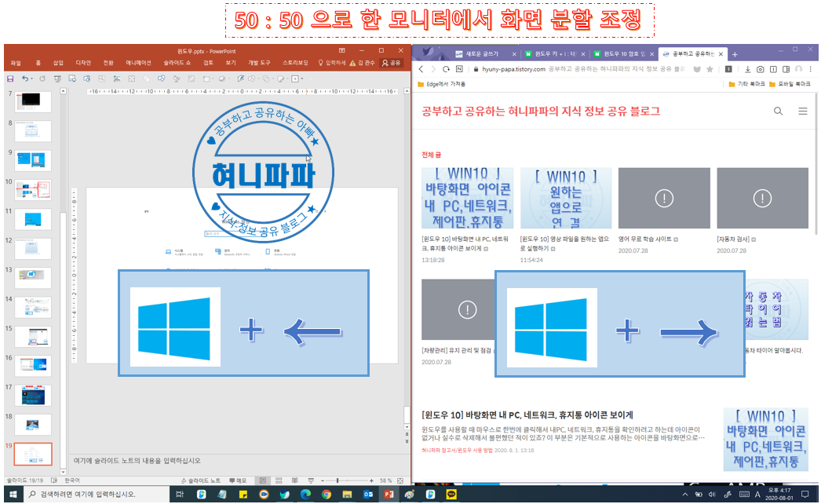
Task: Open the 보기 ribbon tab
Action: click(x=231, y=63)
